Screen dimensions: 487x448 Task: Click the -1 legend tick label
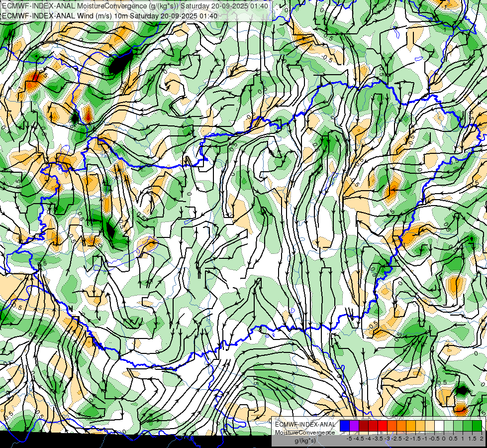(425, 439)
